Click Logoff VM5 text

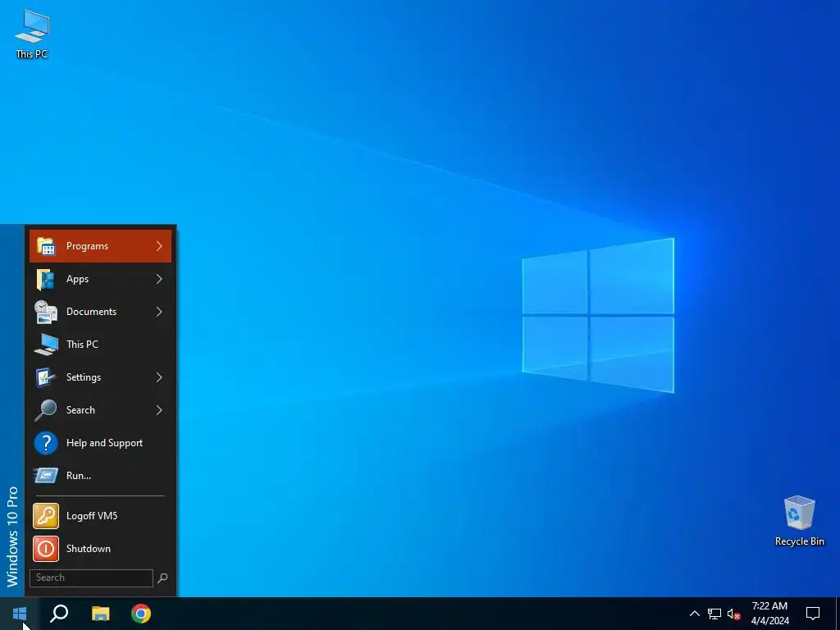(x=92, y=516)
